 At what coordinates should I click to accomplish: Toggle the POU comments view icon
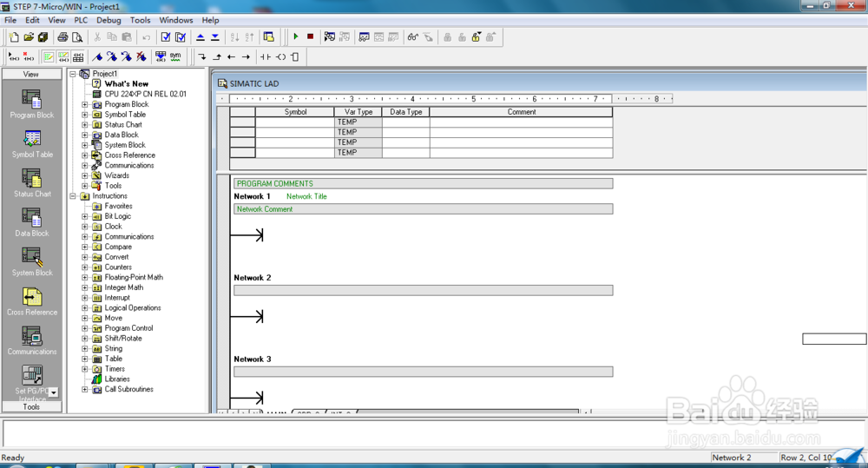click(x=49, y=56)
